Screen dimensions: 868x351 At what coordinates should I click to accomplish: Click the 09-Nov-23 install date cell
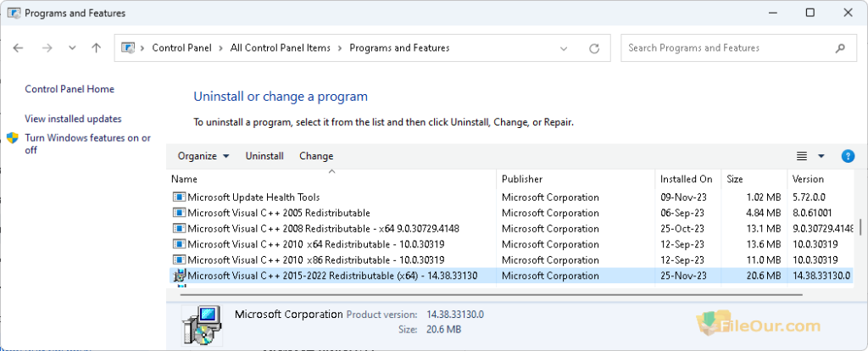[683, 197]
